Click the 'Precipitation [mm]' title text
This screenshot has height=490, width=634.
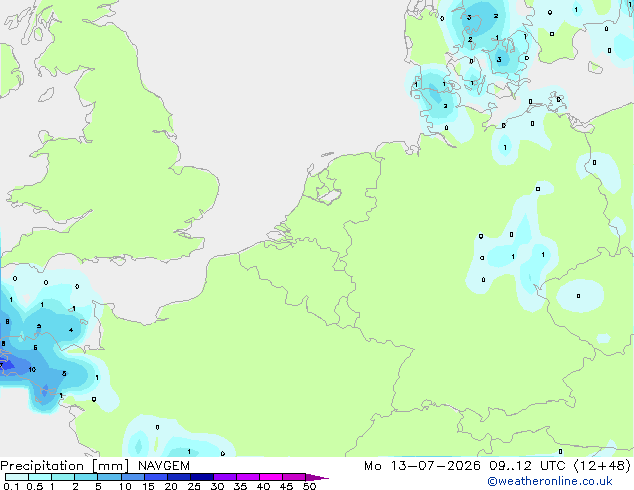pyautogui.click(x=64, y=466)
